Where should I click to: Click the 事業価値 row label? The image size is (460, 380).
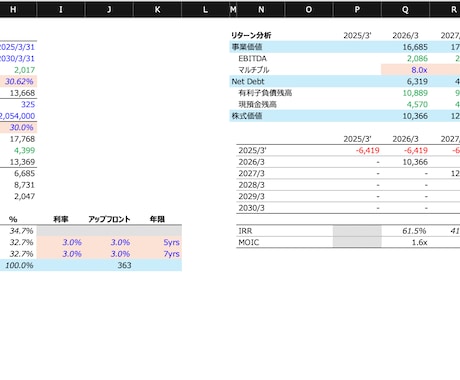click(247, 47)
